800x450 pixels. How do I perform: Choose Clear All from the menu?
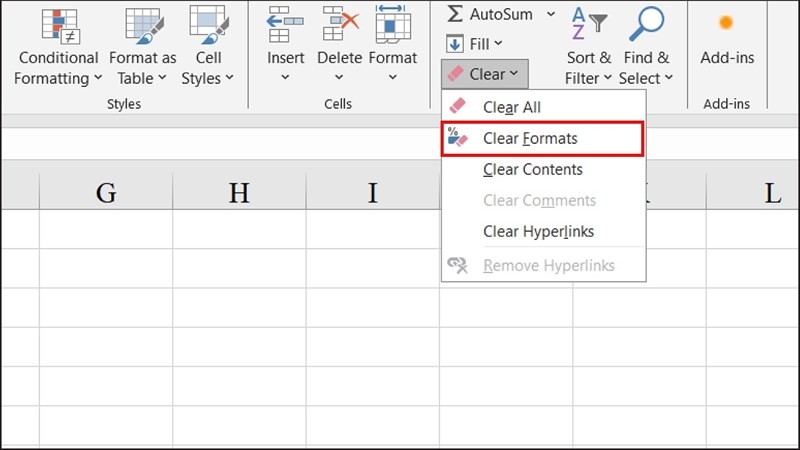[x=544, y=107]
